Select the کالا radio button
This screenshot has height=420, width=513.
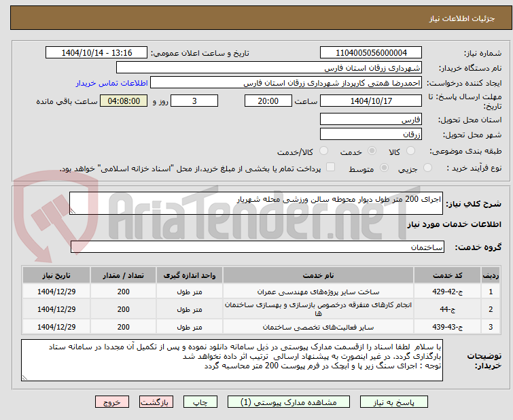click(410, 151)
